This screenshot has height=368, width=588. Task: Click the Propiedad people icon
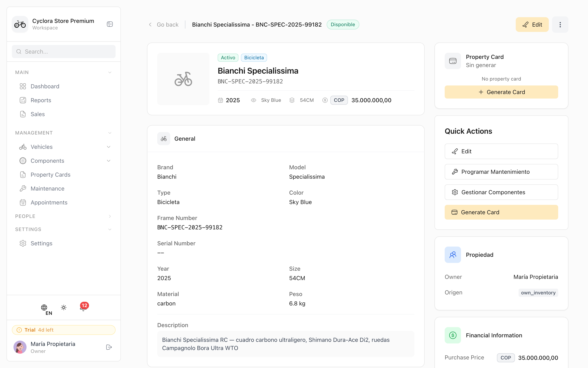point(453,255)
